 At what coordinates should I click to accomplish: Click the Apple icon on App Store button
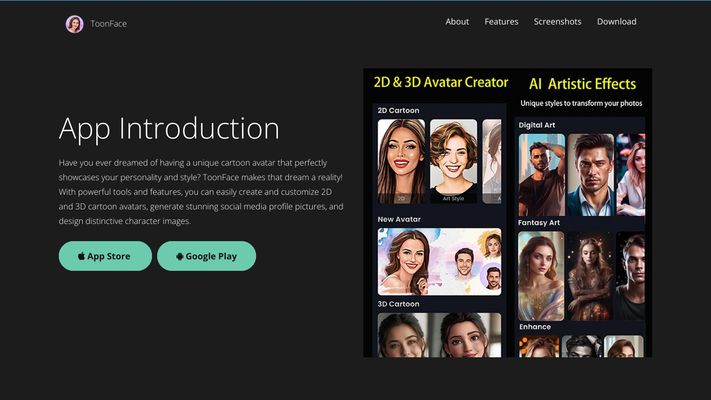click(82, 256)
